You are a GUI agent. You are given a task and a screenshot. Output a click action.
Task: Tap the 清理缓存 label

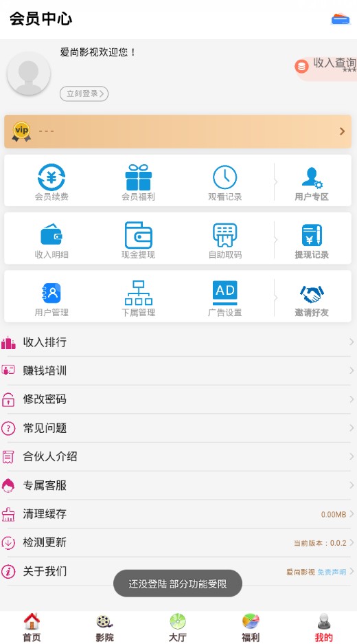45,514
